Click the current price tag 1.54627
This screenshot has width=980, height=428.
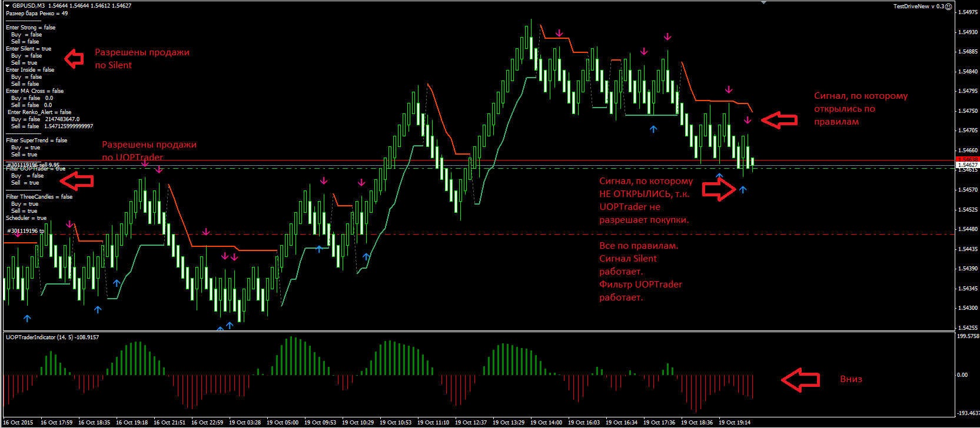[x=968, y=165]
